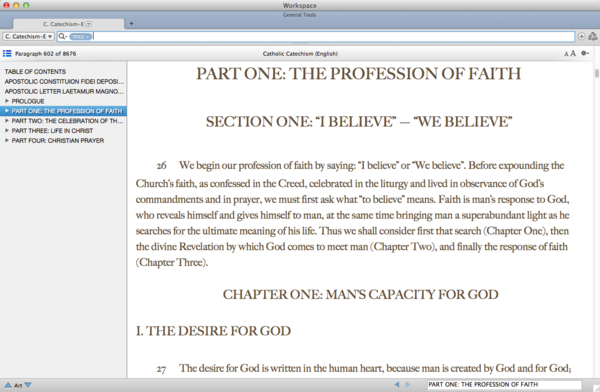This screenshot has height=392, width=600.
Task: Navigate back in history with the left arrow
Action: tap(397, 384)
